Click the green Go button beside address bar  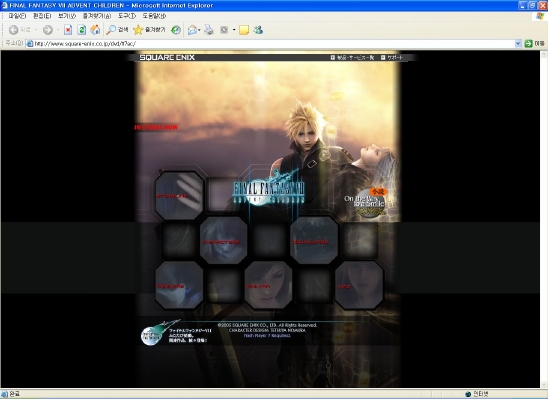pyautogui.click(x=528, y=44)
